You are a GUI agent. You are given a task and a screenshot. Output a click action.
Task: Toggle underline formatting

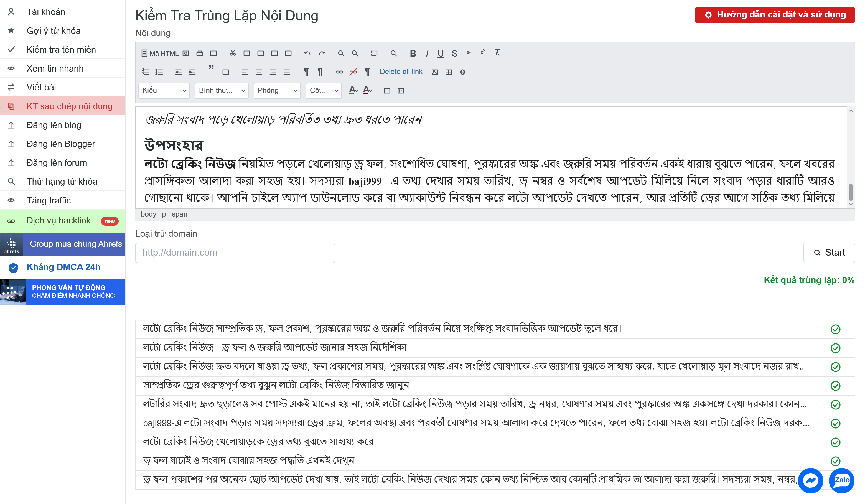point(440,53)
